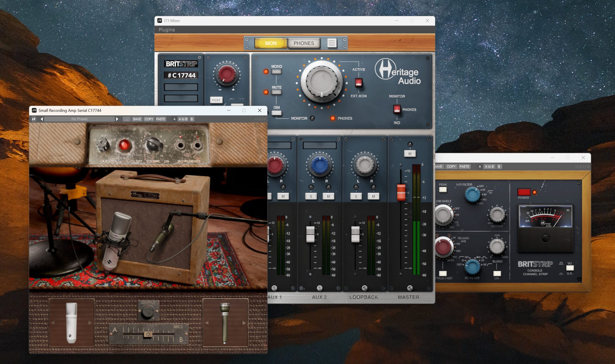
Task: Toggle the MUTE button in monitor section
Action: pos(276,92)
